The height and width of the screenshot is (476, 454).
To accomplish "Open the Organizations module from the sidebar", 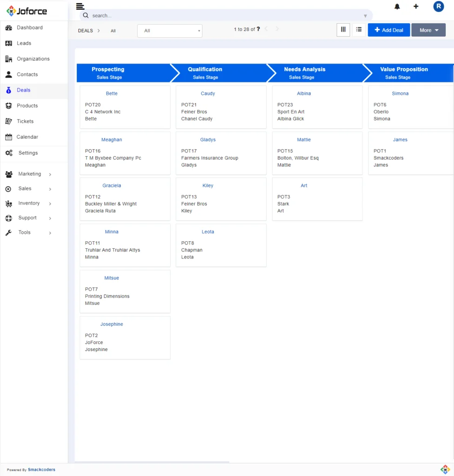I will 9,59.
